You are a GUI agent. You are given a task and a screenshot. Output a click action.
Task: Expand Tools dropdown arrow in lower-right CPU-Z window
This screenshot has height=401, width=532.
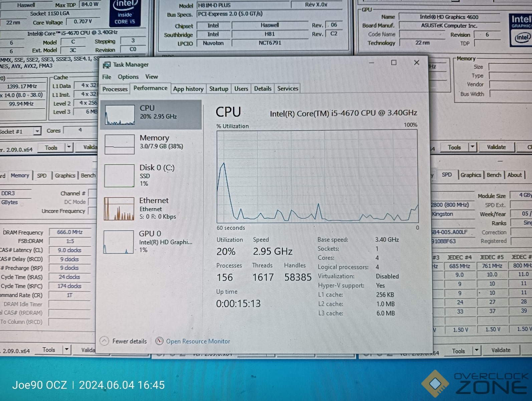coord(477,350)
